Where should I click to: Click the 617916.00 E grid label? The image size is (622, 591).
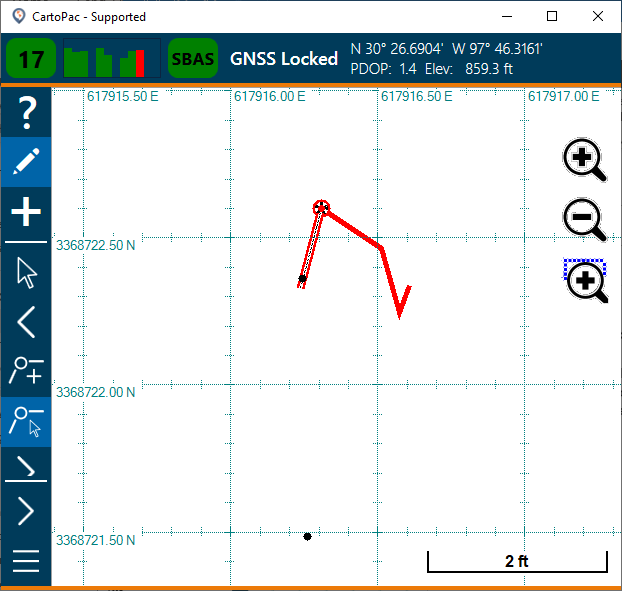click(x=269, y=96)
